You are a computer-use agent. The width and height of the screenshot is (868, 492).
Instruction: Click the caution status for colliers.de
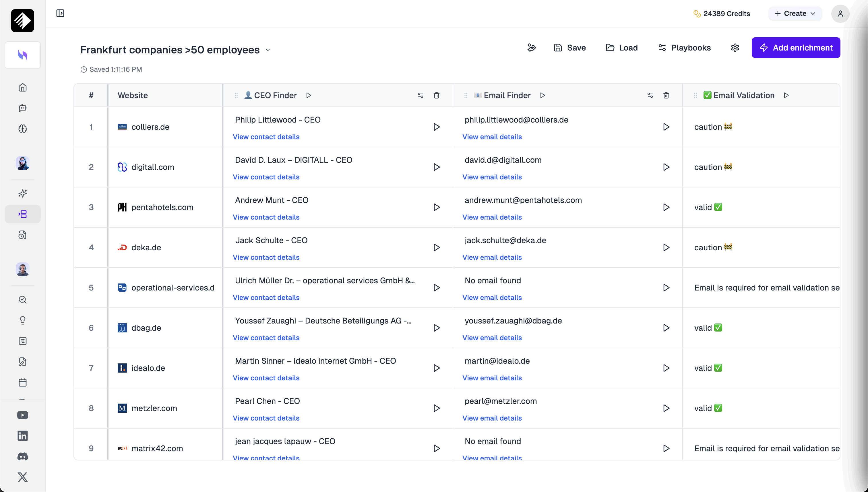tap(713, 127)
